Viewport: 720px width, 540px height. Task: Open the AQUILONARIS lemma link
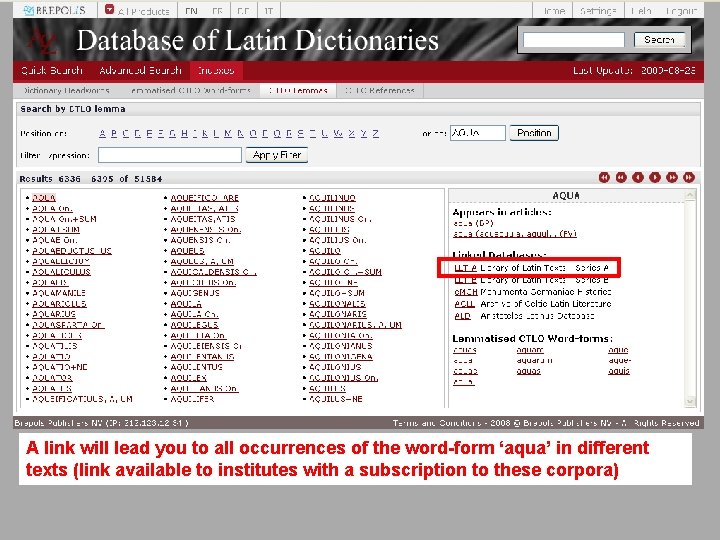click(x=338, y=314)
